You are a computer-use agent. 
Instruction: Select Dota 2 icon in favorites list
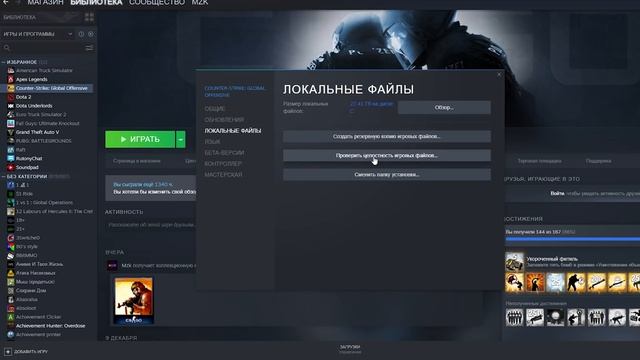11,97
